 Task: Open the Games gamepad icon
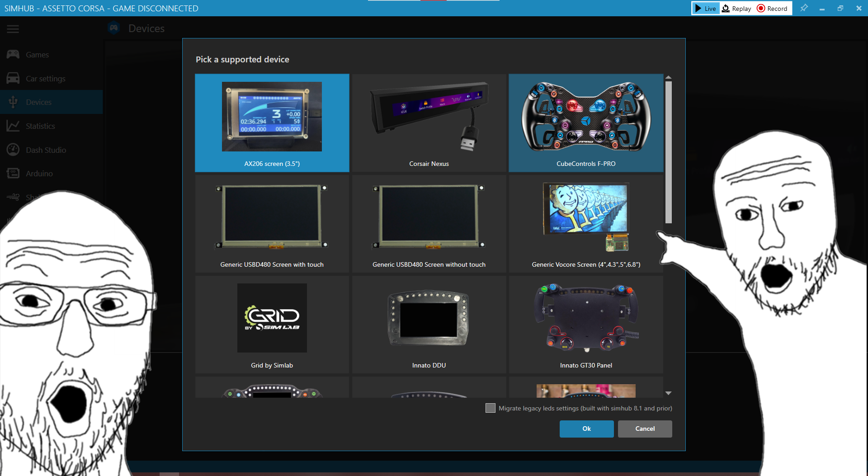(13, 55)
